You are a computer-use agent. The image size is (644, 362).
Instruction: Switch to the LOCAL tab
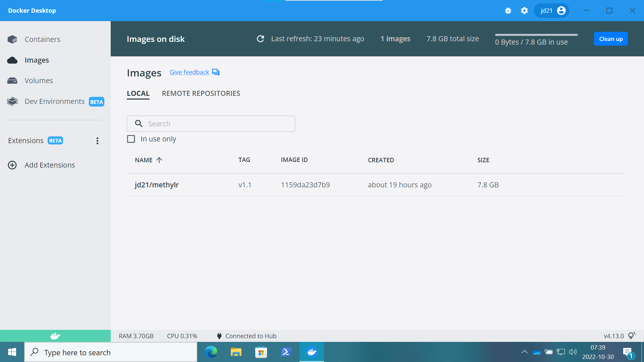pyautogui.click(x=138, y=94)
